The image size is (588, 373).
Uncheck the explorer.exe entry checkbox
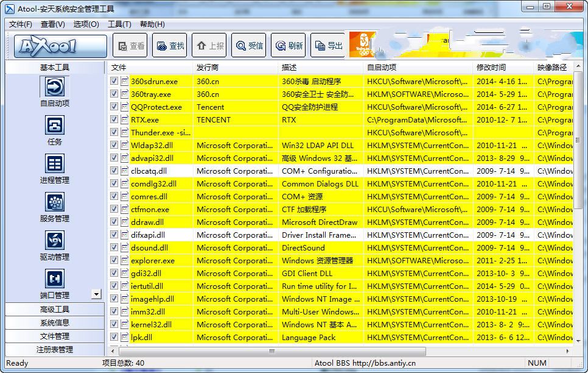(x=114, y=260)
